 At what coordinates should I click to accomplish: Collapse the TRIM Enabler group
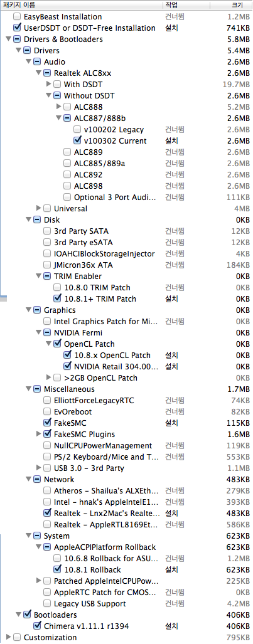coord(39,276)
